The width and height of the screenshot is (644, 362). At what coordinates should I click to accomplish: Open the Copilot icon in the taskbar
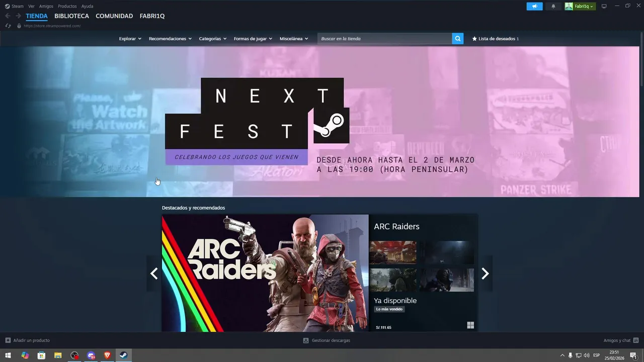click(x=25, y=355)
